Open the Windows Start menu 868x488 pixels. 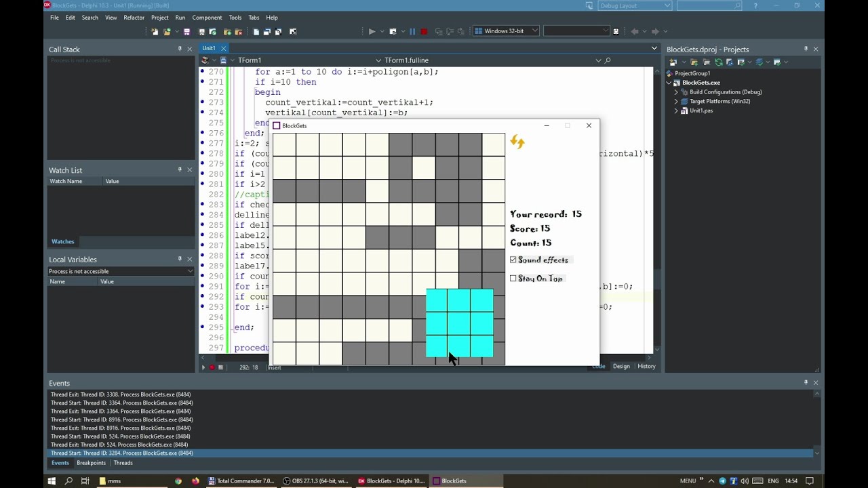pos(52,481)
